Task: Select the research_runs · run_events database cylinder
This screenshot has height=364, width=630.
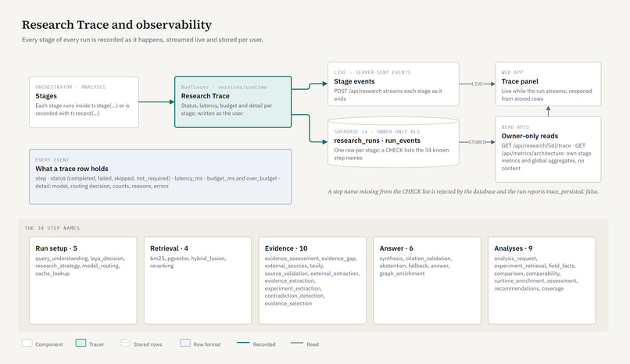Action: tap(393, 142)
